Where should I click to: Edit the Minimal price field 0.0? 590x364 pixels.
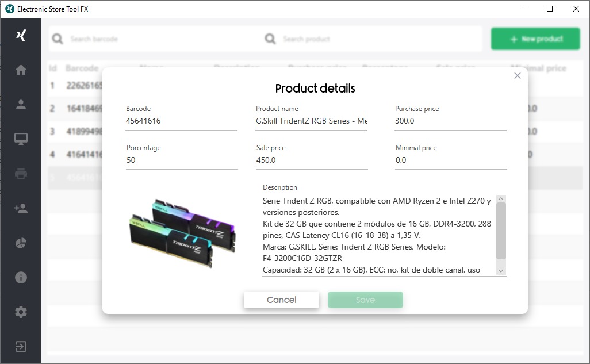tap(451, 160)
